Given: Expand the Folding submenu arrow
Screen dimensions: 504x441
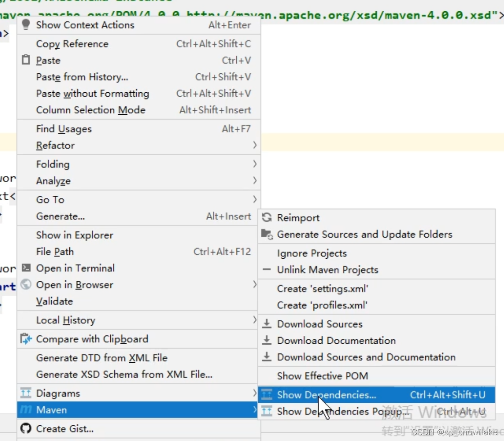Looking at the screenshot, I should click(255, 164).
